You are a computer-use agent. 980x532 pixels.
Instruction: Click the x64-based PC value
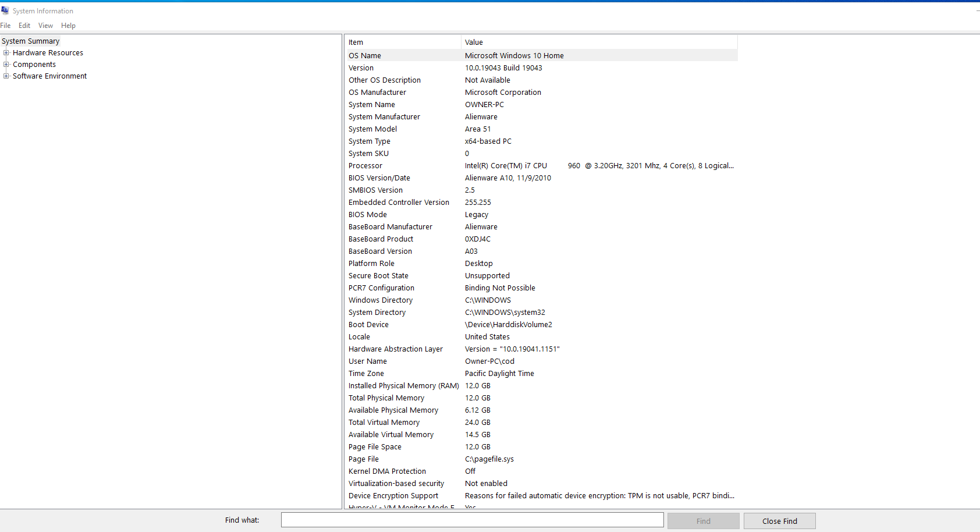point(488,141)
